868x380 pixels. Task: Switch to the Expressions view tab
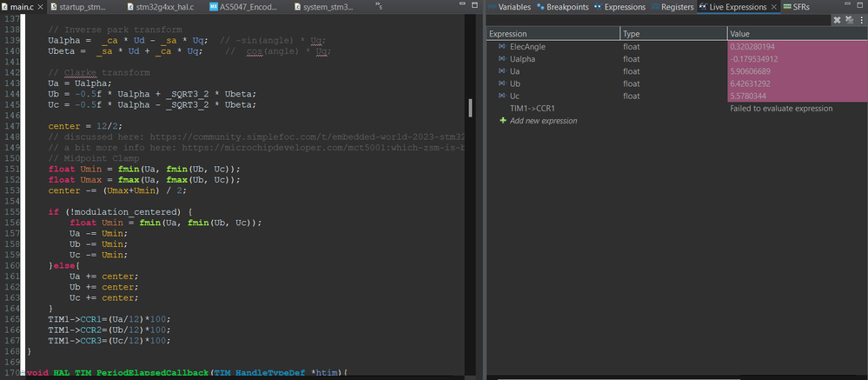(620, 7)
